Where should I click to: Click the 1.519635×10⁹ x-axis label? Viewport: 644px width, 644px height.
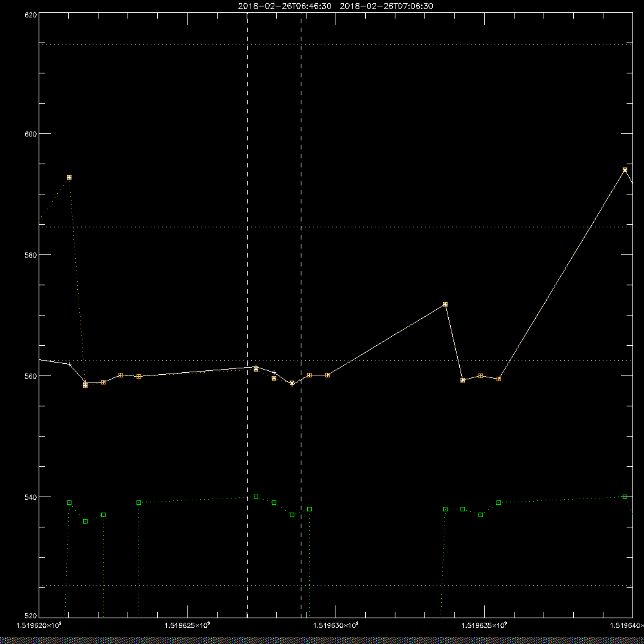(x=484, y=625)
